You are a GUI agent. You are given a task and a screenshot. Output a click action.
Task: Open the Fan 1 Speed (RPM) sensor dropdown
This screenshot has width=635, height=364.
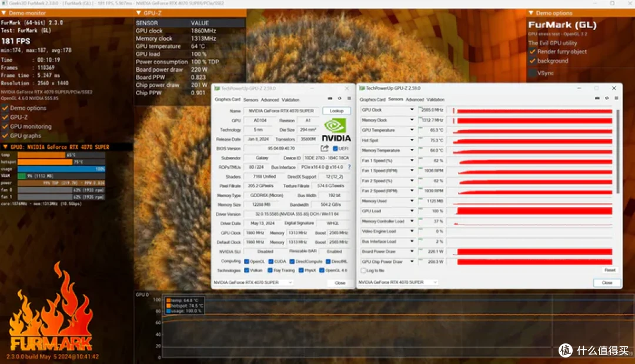click(x=412, y=171)
